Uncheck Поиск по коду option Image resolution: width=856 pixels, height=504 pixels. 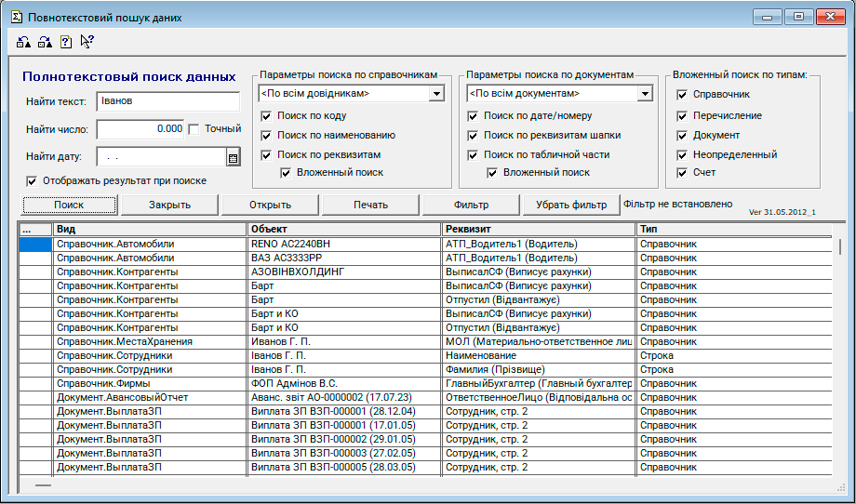coord(267,116)
